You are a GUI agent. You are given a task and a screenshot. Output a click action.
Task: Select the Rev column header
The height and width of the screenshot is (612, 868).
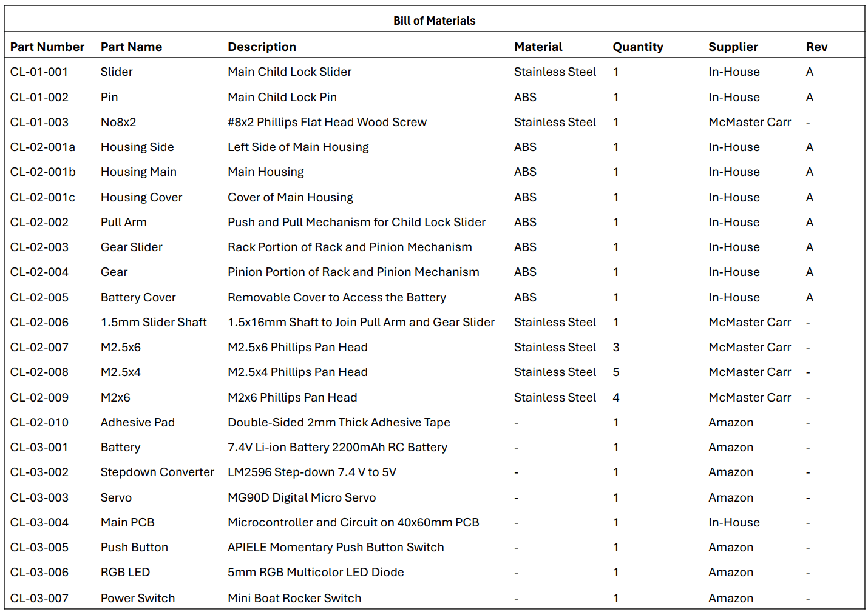[816, 47]
